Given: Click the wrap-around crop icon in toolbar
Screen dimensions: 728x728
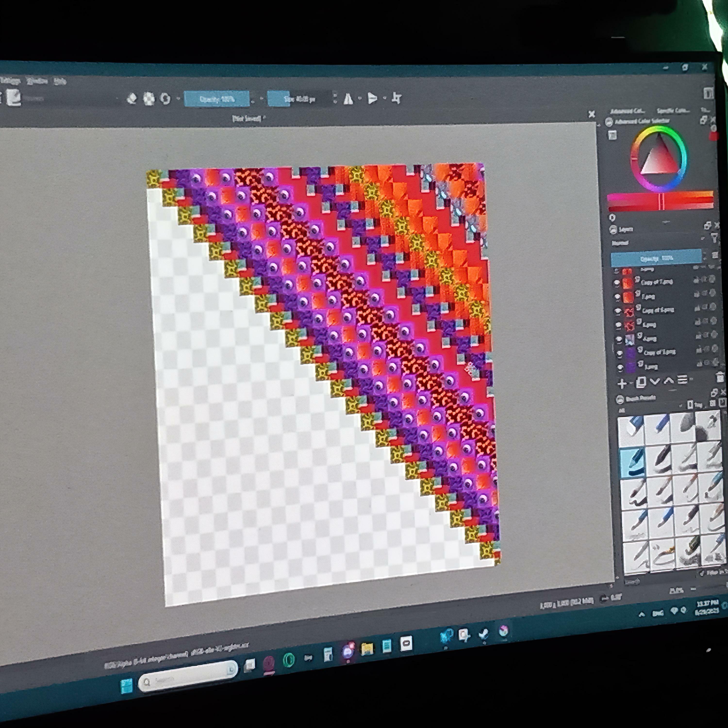Looking at the screenshot, I should click(x=396, y=98).
